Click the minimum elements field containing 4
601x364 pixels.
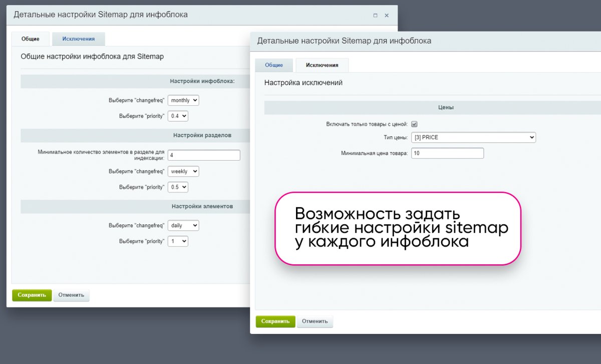pos(204,155)
